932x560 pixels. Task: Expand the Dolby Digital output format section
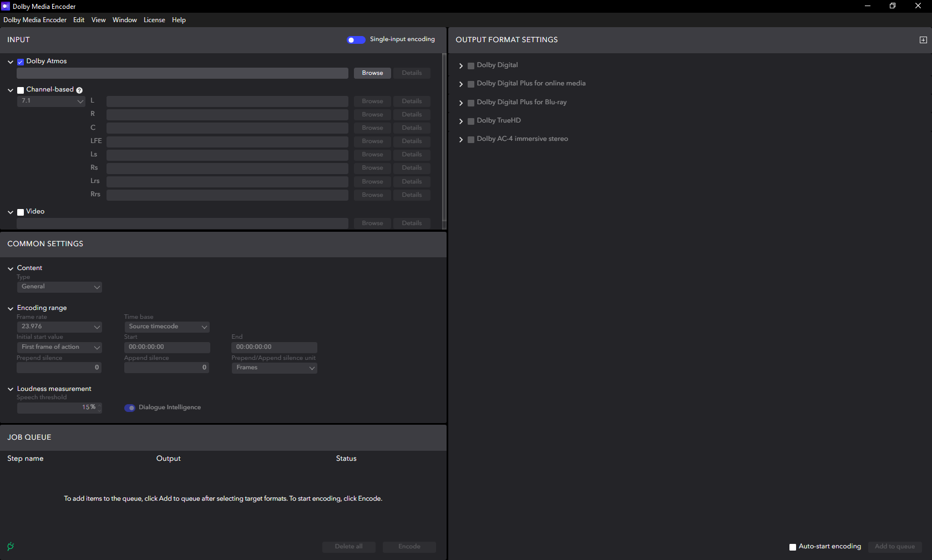(461, 65)
